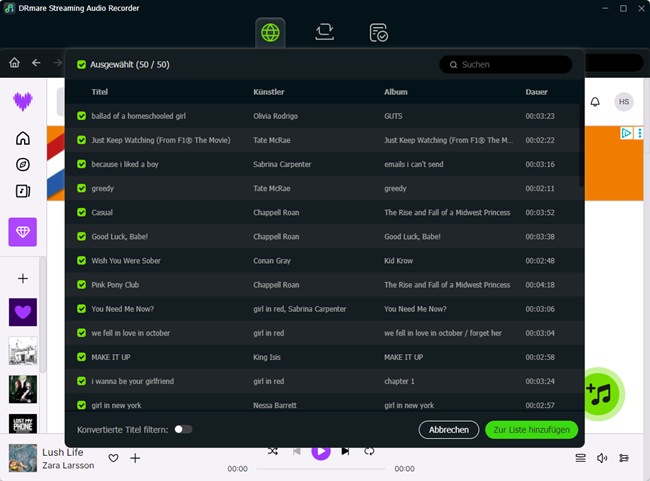
Task: Uncheck Just Keep Watching track
Action: pyautogui.click(x=81, y=140)
